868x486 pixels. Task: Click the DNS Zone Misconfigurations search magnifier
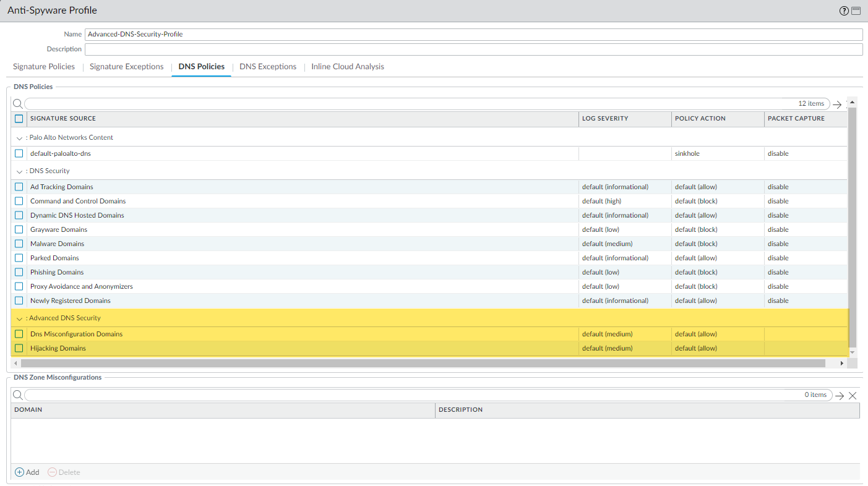(x=18, y=395)
